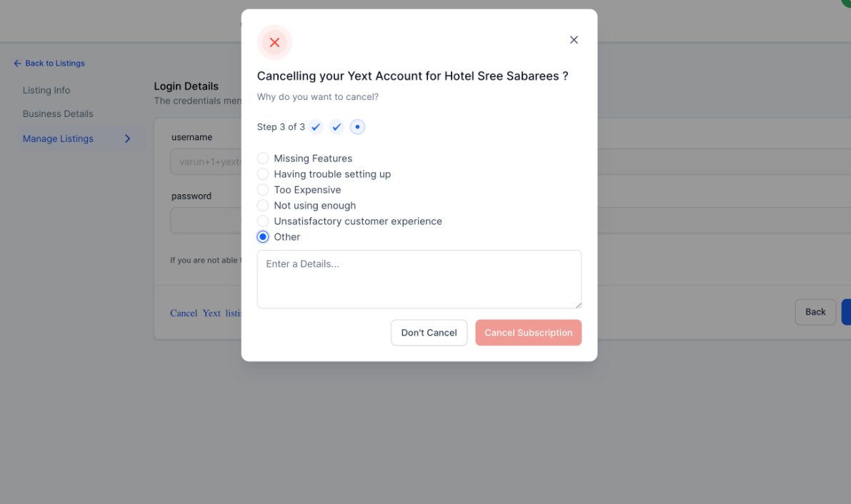
Task: Click the Cancel Subscription button
Action: (528, 333)
